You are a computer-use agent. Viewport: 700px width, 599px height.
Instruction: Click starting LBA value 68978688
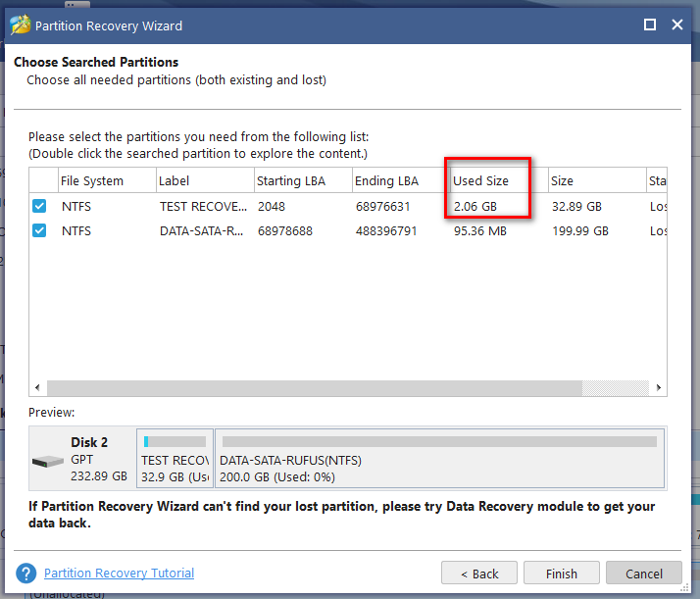coord(285,230)
